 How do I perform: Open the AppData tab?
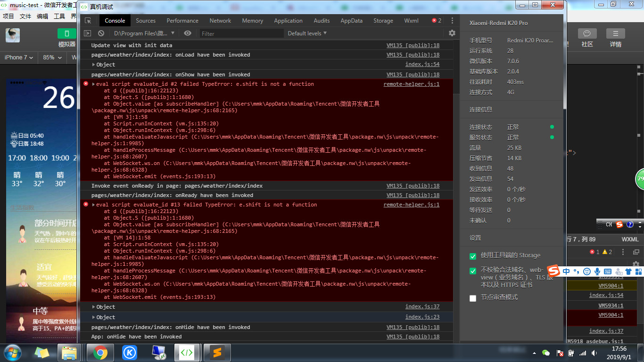pos(352,21)
